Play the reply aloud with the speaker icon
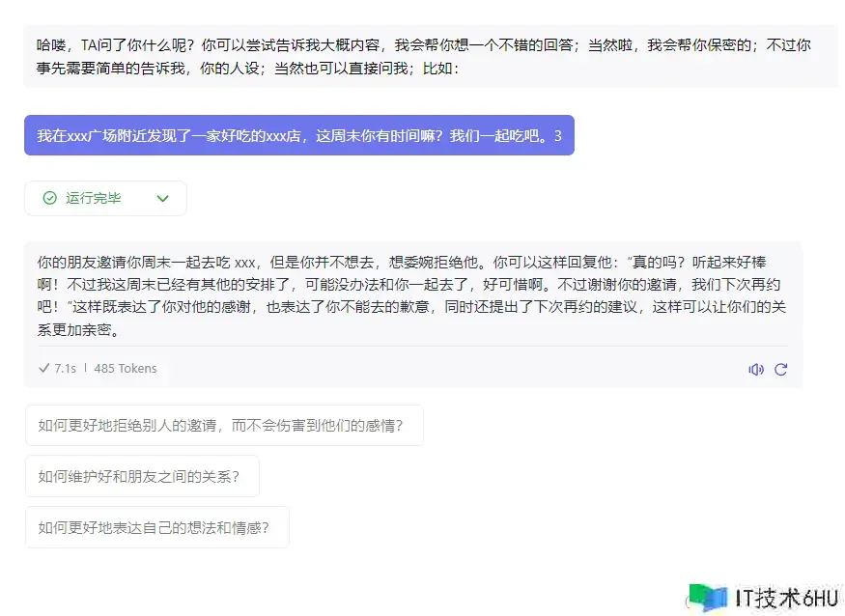Image resolution: width=845 pixels, height=616 pixels. click(x=755, y=369)
